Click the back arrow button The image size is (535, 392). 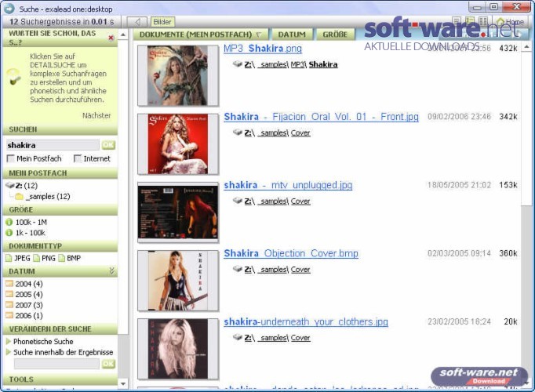click(x=137, y=22)
